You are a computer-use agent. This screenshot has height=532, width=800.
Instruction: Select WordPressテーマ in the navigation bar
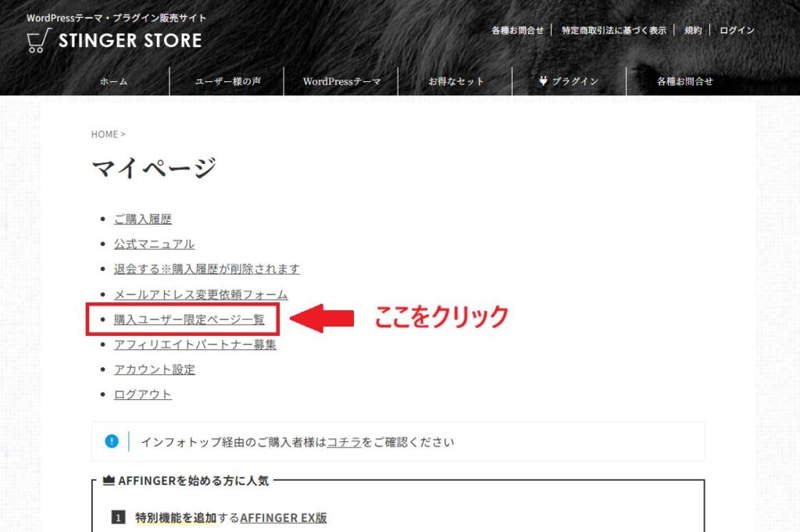tap(341, 81)
